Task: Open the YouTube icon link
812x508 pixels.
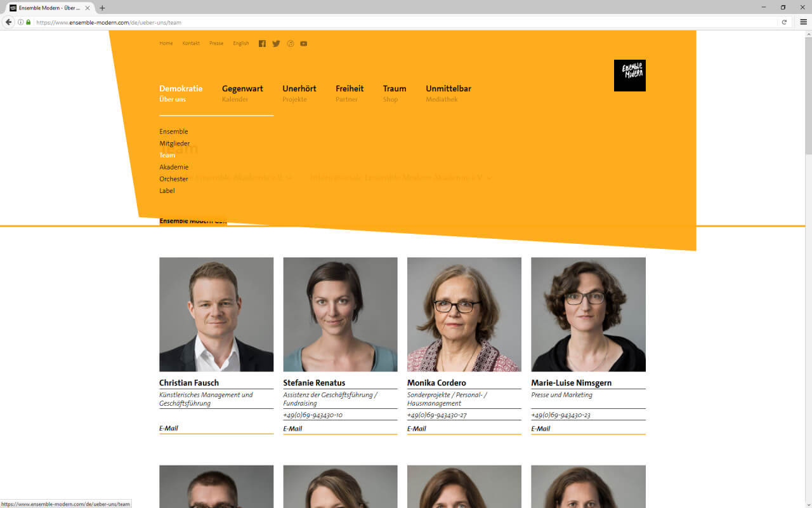Action: click(304, 44)
